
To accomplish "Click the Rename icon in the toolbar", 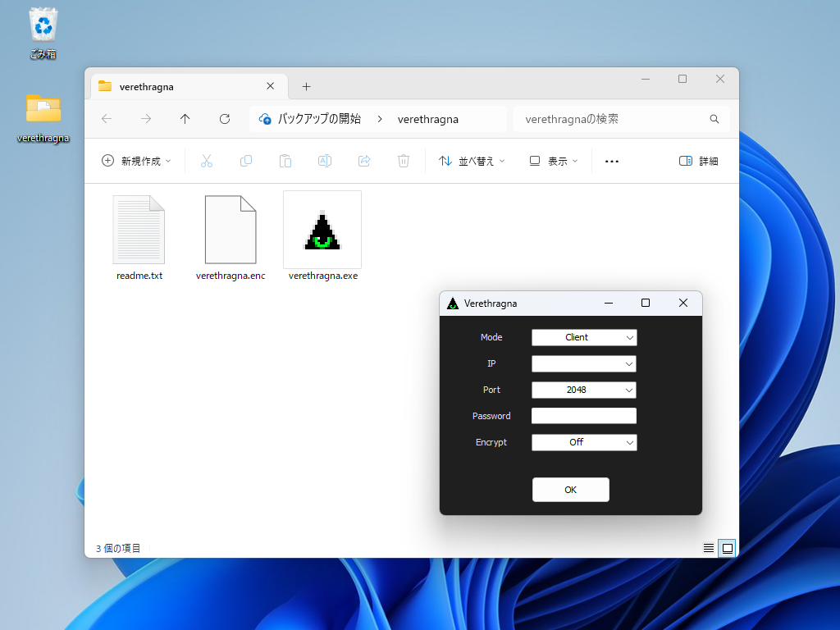I will tap(324, 161).
